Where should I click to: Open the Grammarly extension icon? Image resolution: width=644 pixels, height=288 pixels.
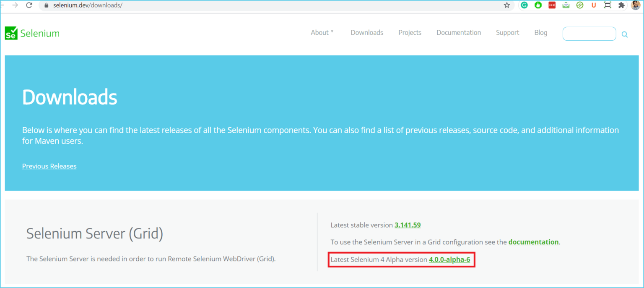[524, 5]
